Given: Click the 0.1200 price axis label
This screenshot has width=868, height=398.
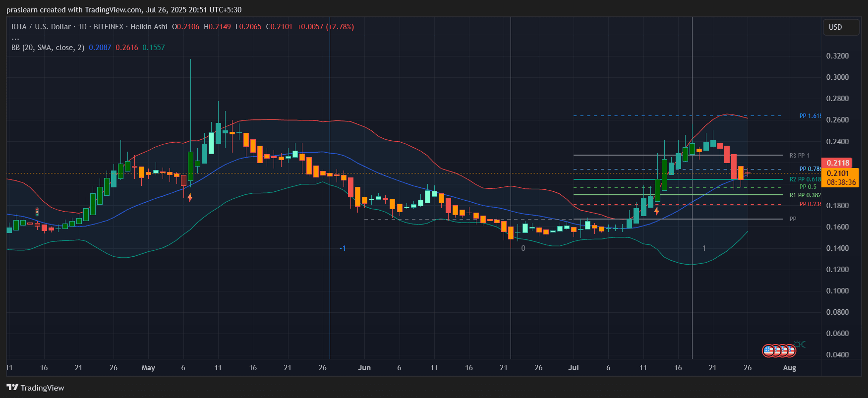Looking at the screenshot, I should [837, 270].
